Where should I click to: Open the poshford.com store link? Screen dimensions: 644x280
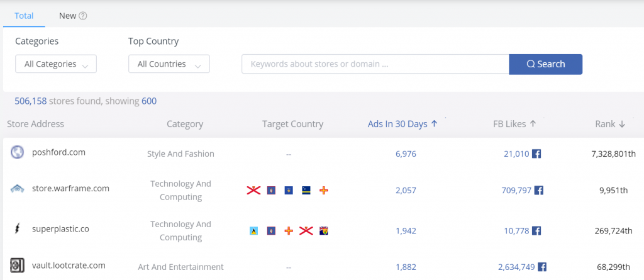click(x=58, y=152)
